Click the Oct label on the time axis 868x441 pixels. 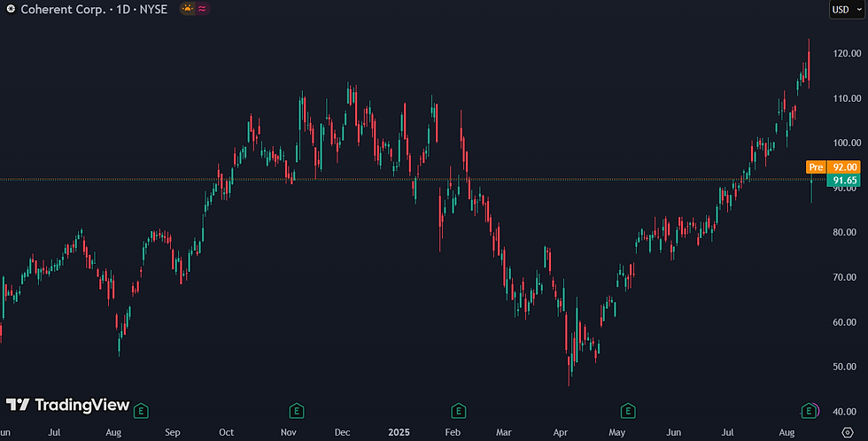pyautogui.click(x=227, y=432)
